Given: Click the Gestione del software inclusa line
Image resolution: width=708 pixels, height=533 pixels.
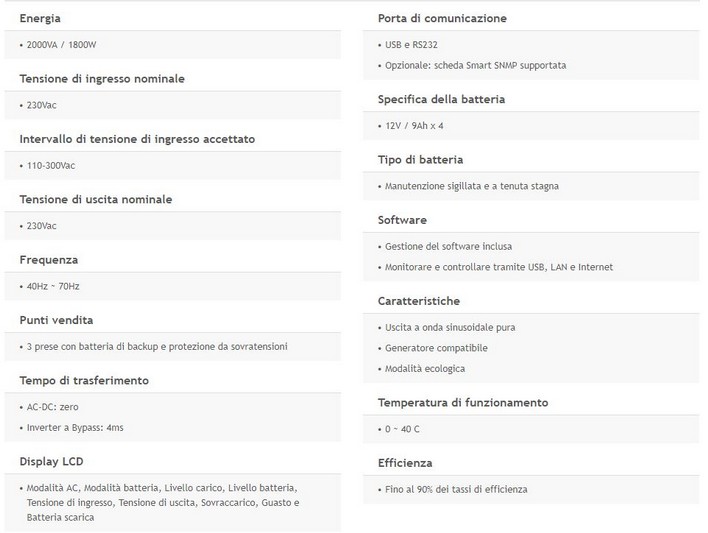Looking at the screenshot, I should pyautogui.click(x=449, y=246).
